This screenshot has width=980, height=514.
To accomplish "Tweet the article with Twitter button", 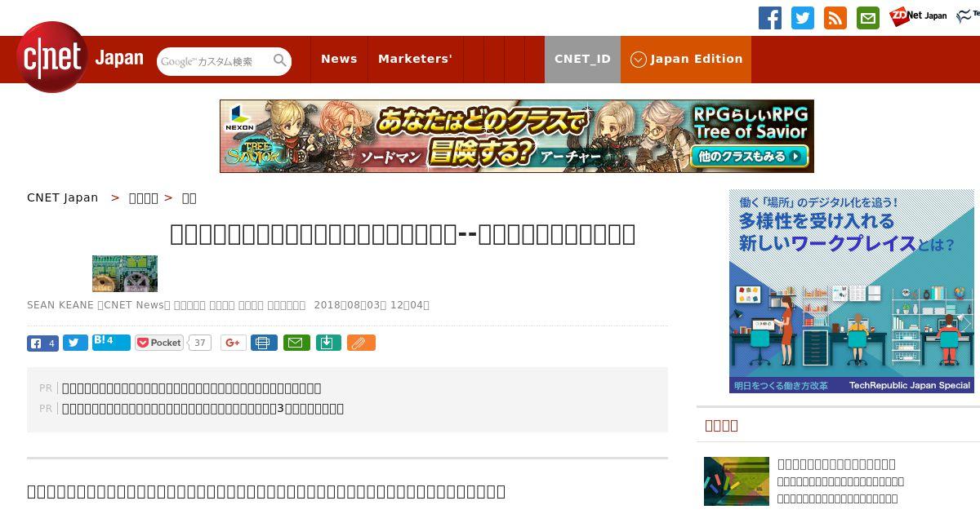I will click(75, 343).
